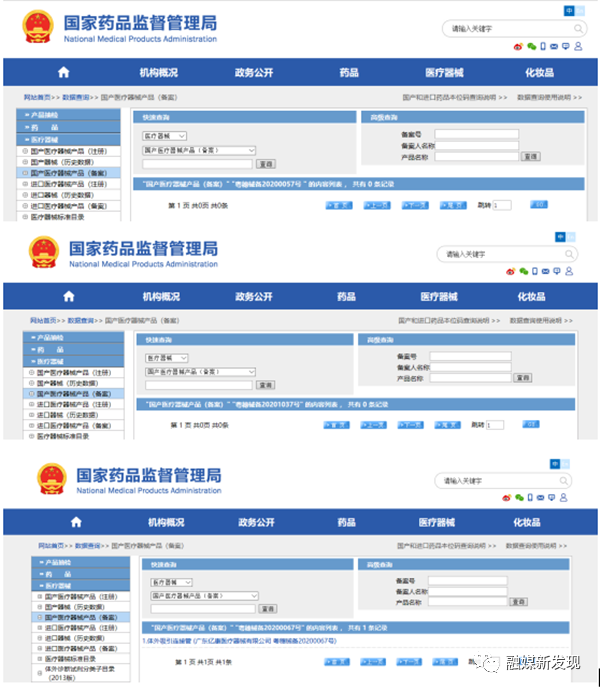Click 上一页 pagination button on the 20200067 page
This screenshot has width=600, height=690.
(373, 662)
